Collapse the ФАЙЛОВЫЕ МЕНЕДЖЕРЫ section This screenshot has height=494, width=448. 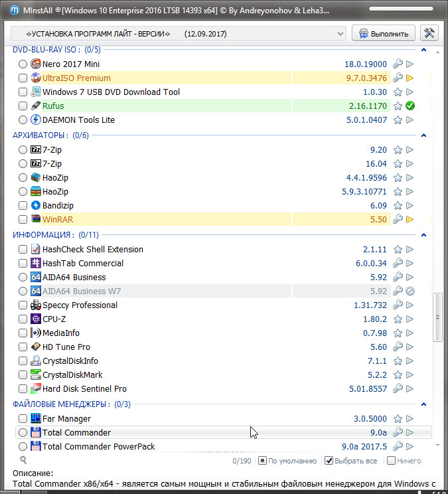pos(424,404)
